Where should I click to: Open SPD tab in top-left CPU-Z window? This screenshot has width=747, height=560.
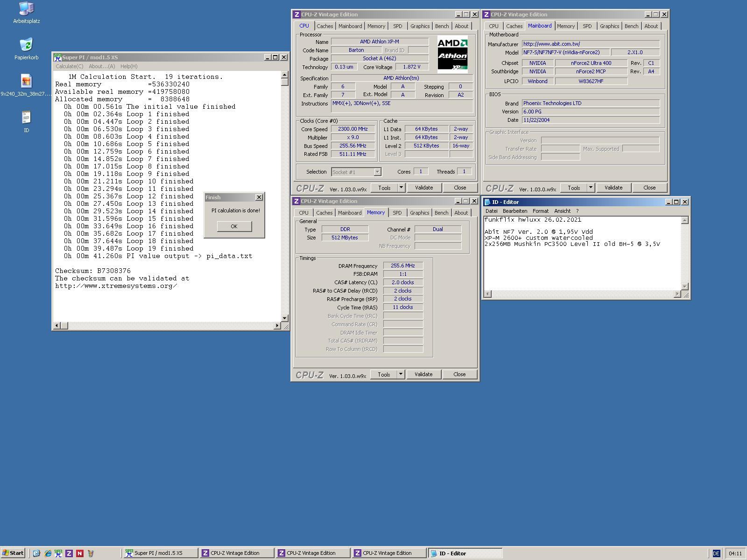[397, 26]
